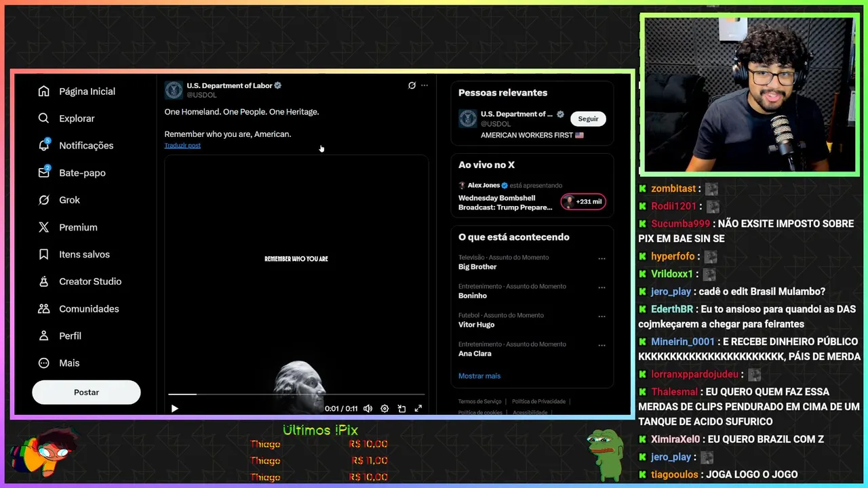
Task: Open options for Ana Clara trend
Action: click(601, 345)
